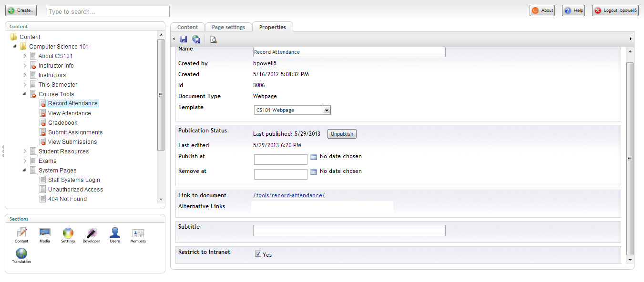Select Gradebook in the content tree
Screen dimensions: 644x282
pos(62,123)
